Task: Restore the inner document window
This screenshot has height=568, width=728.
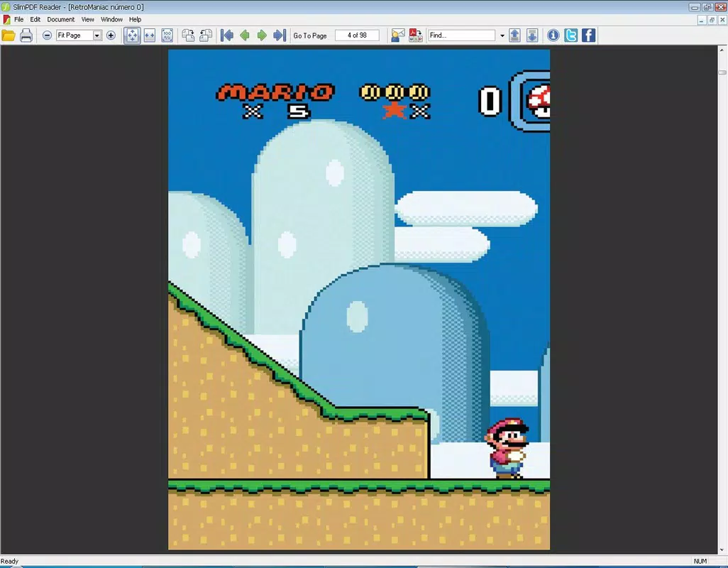Action: pos(712,20)
